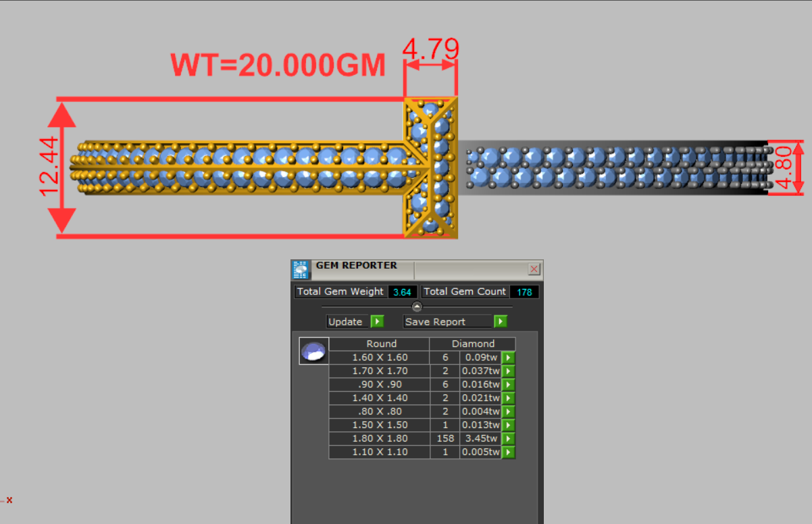Click green arrow for 1.60 X 1.60 row
This screenshot has height=524, width=812.
[508, 357]
